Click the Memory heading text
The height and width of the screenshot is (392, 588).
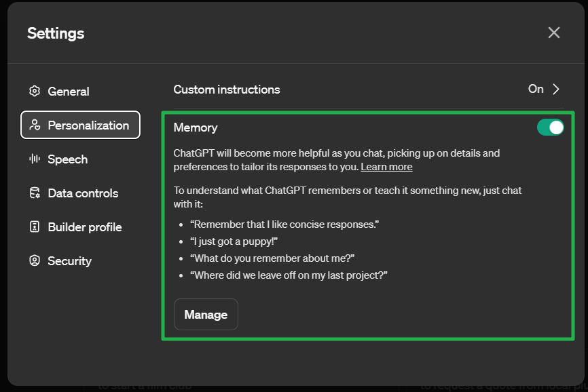pos(196,128)
